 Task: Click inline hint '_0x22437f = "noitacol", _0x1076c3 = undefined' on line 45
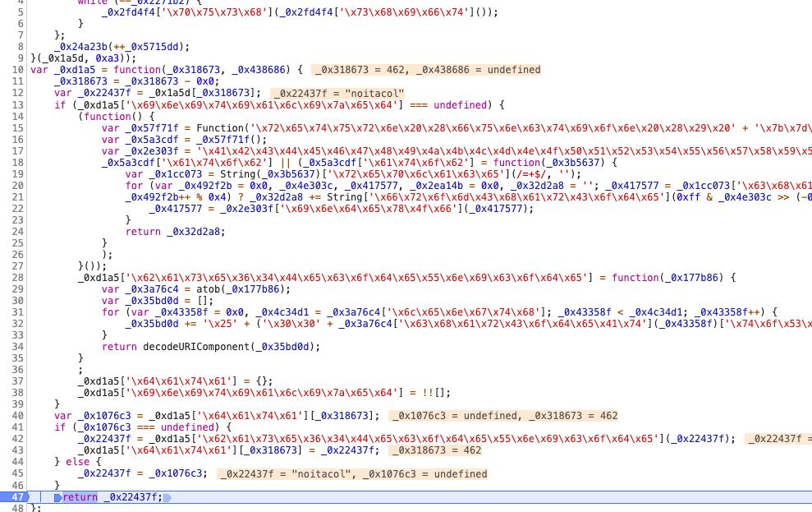point(352,474)
